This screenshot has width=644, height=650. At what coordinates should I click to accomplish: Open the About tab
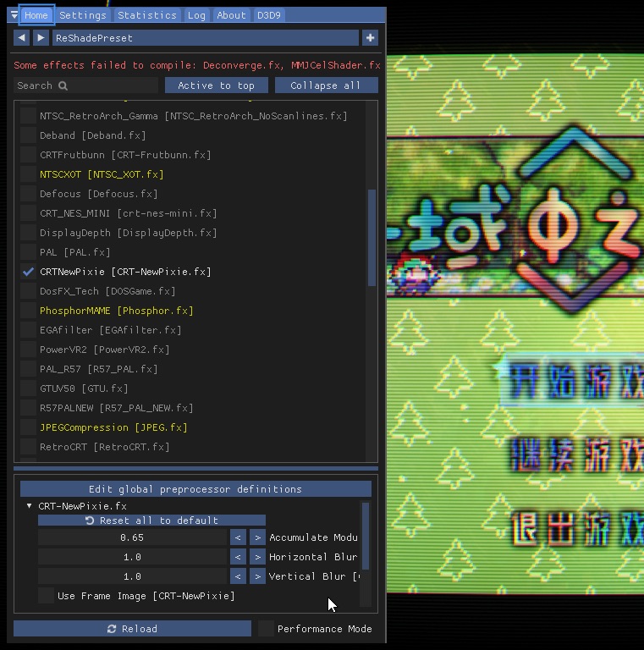click(x=231, y=15)
